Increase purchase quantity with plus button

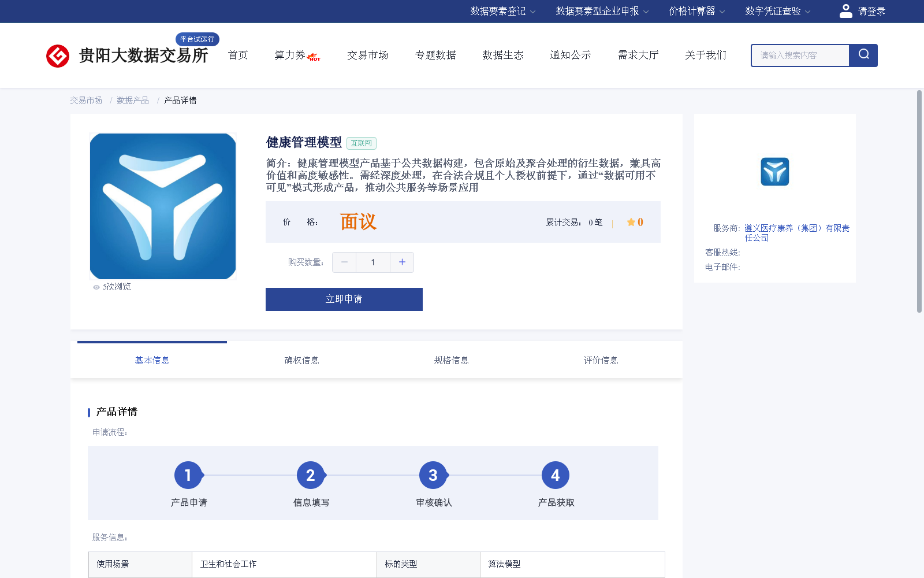click(x=402, y=262)
